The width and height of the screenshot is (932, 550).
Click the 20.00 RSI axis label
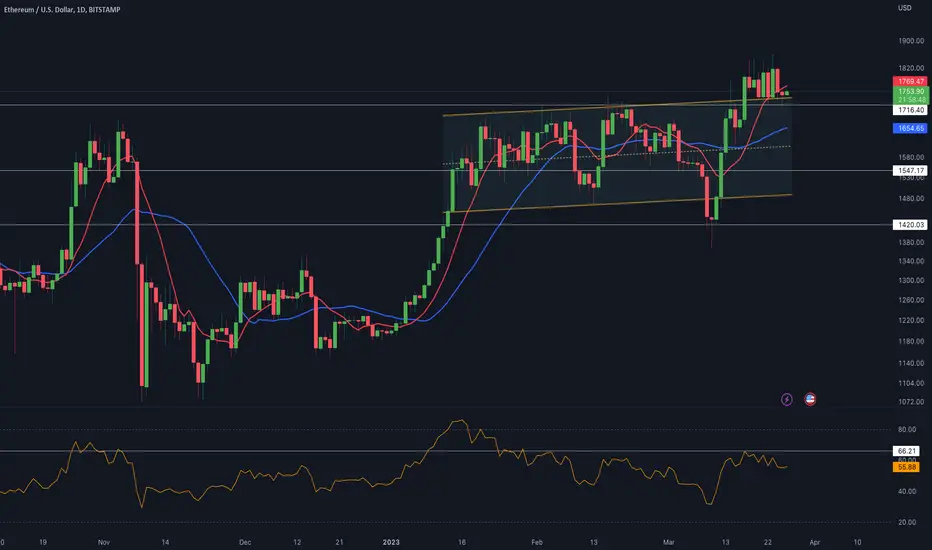(x=907, y=523)
